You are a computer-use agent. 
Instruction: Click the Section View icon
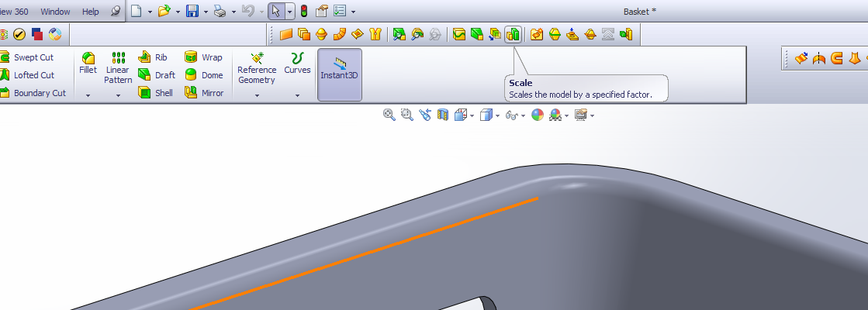(442, 115)
